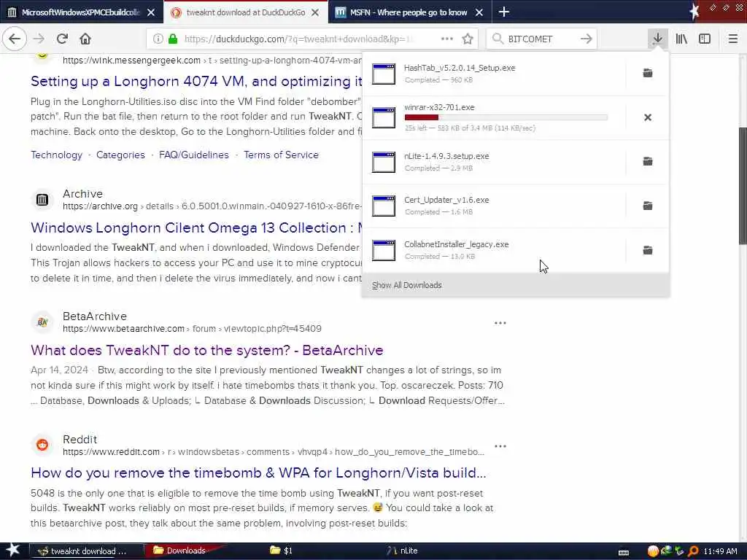Show site information icon in address bar
The height and width of the screenshot is (560, 747).
(158, 39)
